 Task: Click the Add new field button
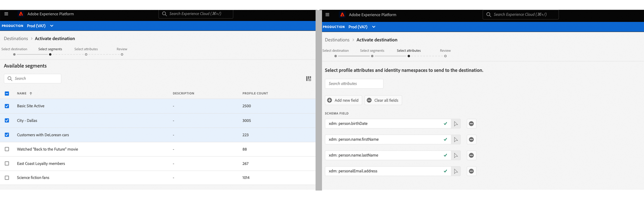coord(343,100)
